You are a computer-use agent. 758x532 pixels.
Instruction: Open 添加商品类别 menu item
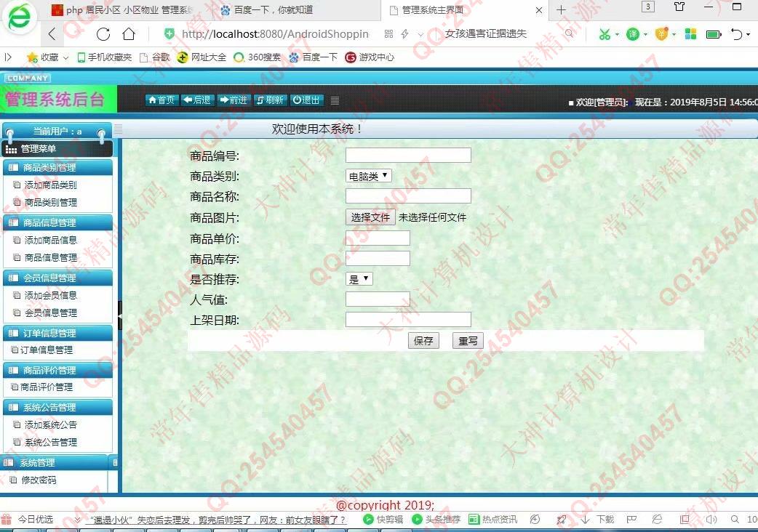coord(50,185)
